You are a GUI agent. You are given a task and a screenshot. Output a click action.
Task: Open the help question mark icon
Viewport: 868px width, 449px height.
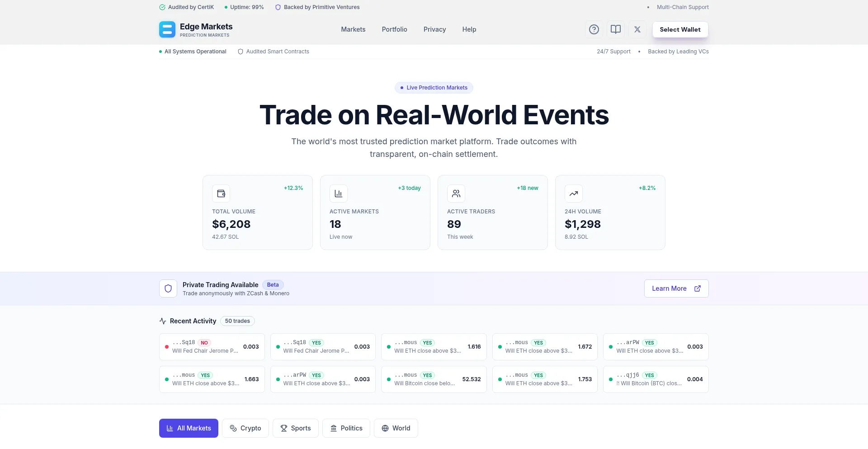coord(594,29)
